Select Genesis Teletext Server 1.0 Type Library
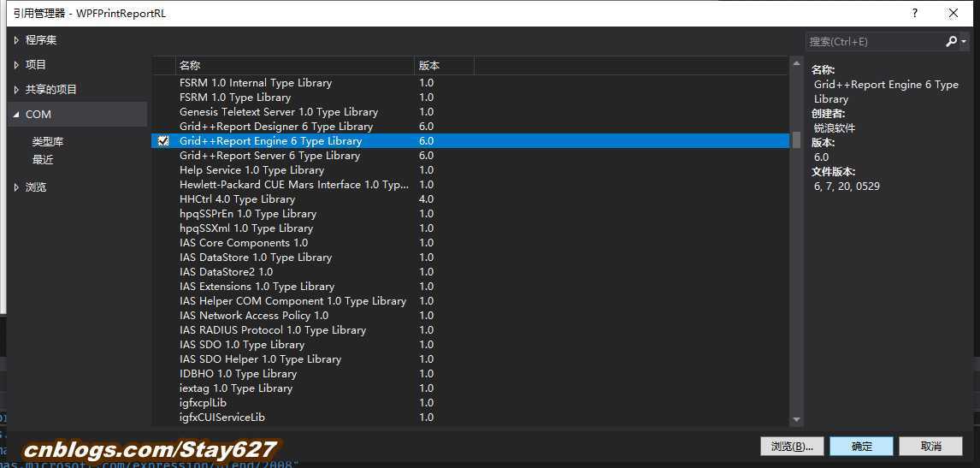Image resolution: width=980 pixels, height=468 pixels. point(470,112)
